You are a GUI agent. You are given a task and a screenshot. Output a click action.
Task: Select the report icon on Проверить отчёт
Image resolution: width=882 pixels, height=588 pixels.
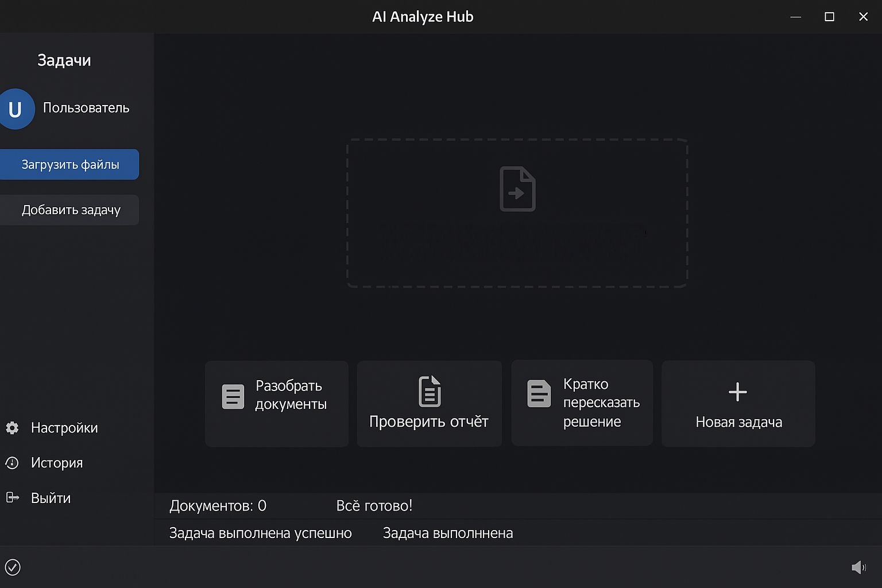(x=429, y=392)
